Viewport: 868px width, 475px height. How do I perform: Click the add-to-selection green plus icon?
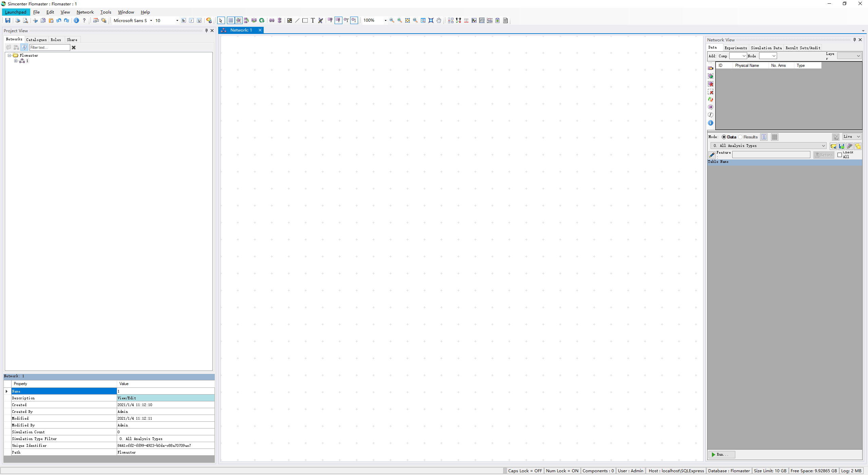click(711, 76)
